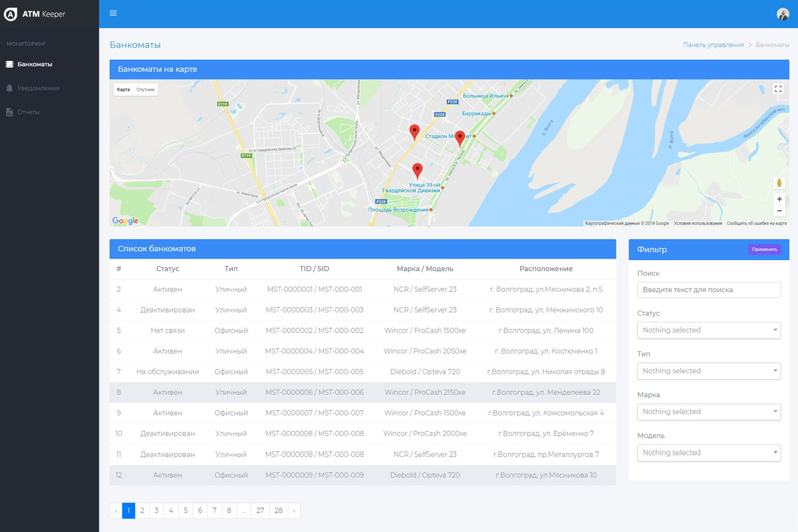Select row MST-0000004 / MST-000-004
This screenshot has height=532, width=798.
click(362, 351)
